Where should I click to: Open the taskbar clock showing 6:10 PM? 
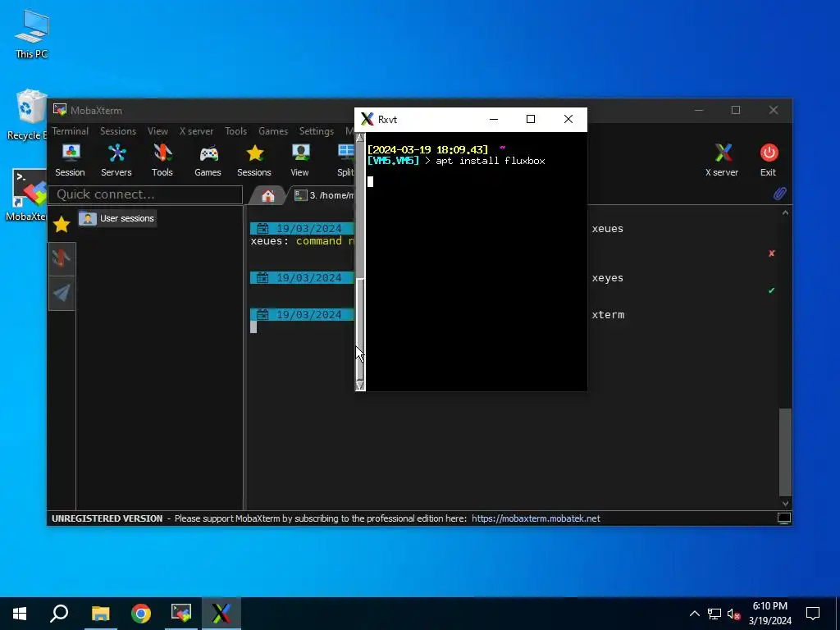pyautogui.click(x=769, y=614)
